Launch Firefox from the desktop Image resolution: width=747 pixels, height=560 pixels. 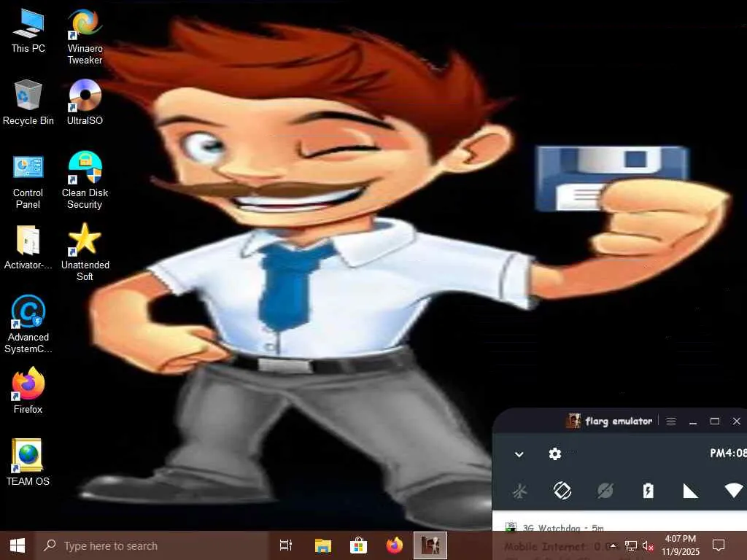tap(28, 391)
